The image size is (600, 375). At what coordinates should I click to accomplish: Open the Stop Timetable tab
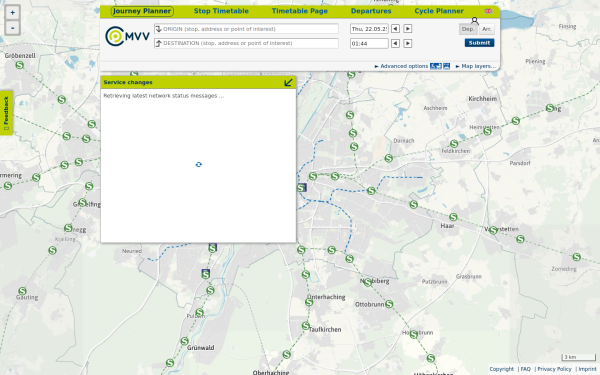click(221, 11)
